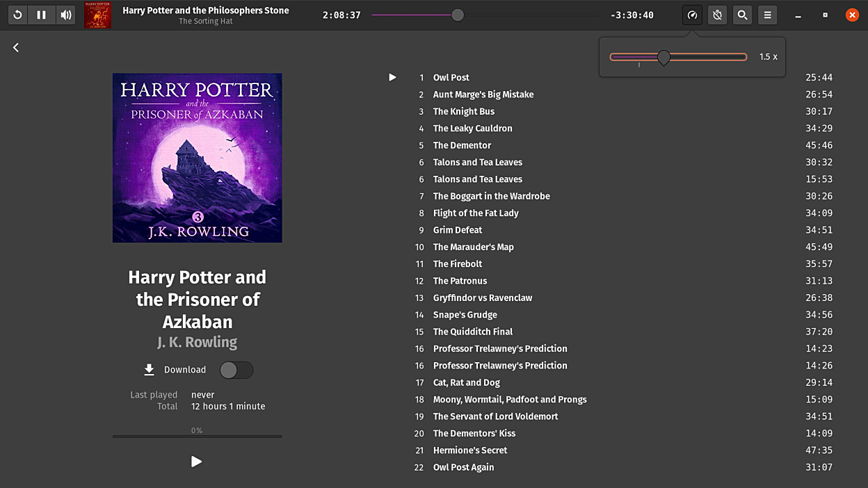The height and width of the screenshot is (488, 868).
Task: Toggle the Download switch on
Action: tap(236, 370)
